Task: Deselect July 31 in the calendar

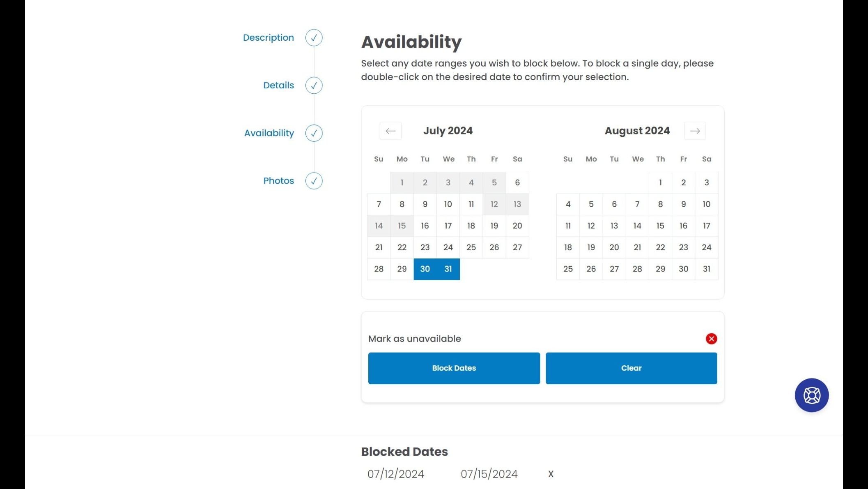Action: tap(448, 269)
